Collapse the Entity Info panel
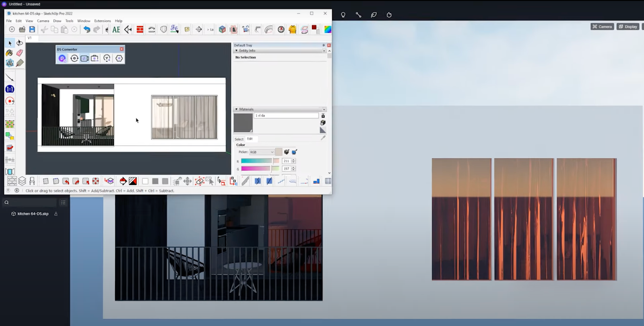The width and height of the screenshot is (644, 326). 236,51
